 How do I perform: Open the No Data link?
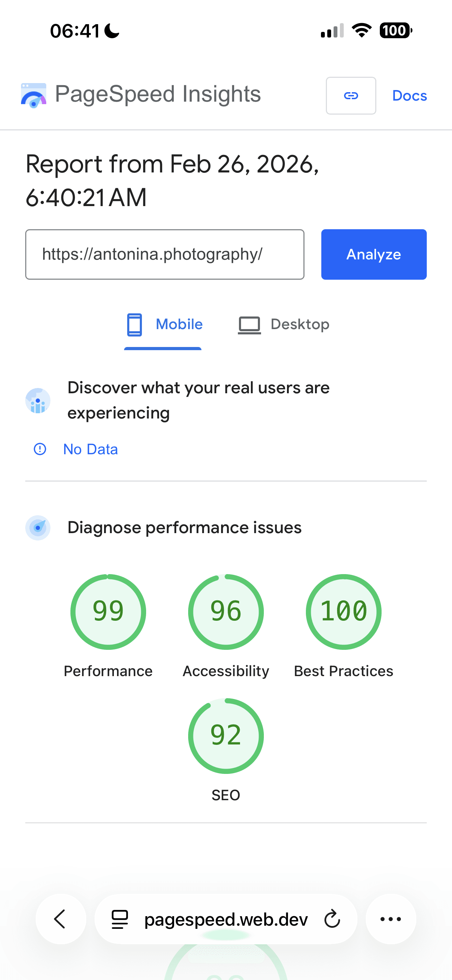[90, 449]
